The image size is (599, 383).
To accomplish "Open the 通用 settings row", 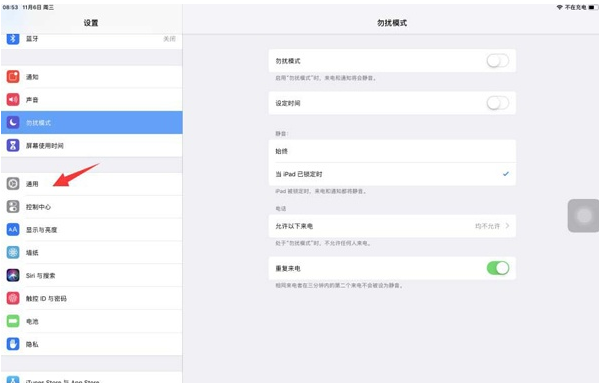I will click(x=92, y=184).
